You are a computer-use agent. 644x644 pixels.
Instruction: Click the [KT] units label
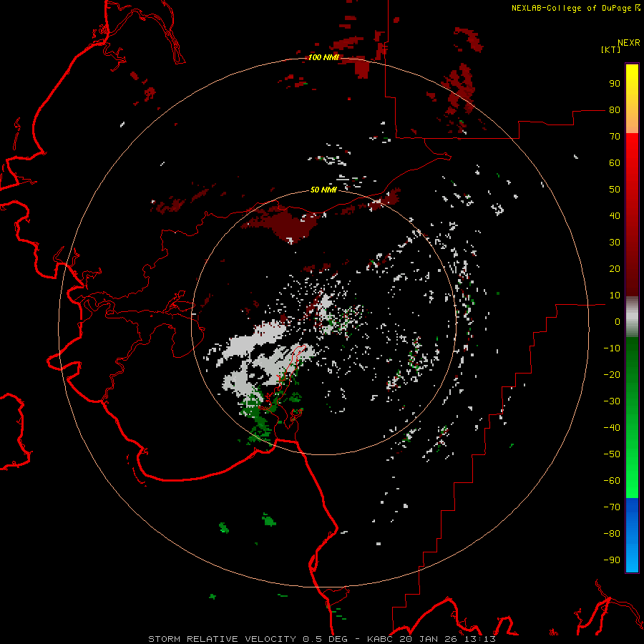tap(611, 49)
